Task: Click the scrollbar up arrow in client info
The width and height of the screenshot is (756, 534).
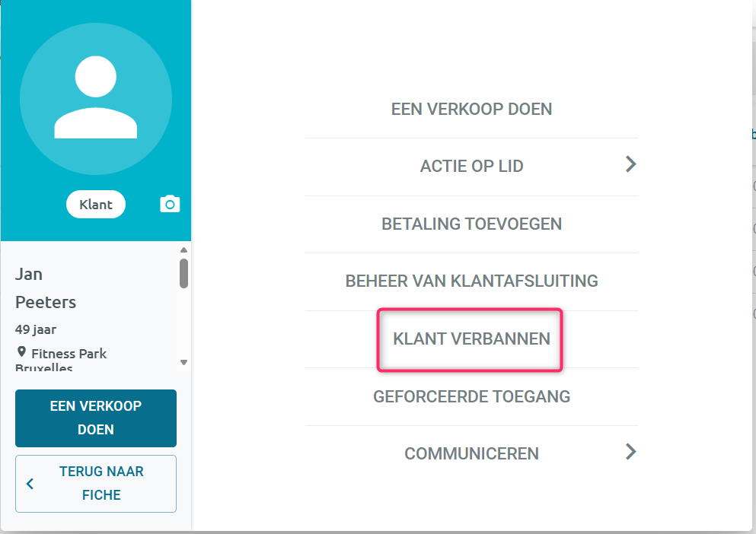Action: 183,250
